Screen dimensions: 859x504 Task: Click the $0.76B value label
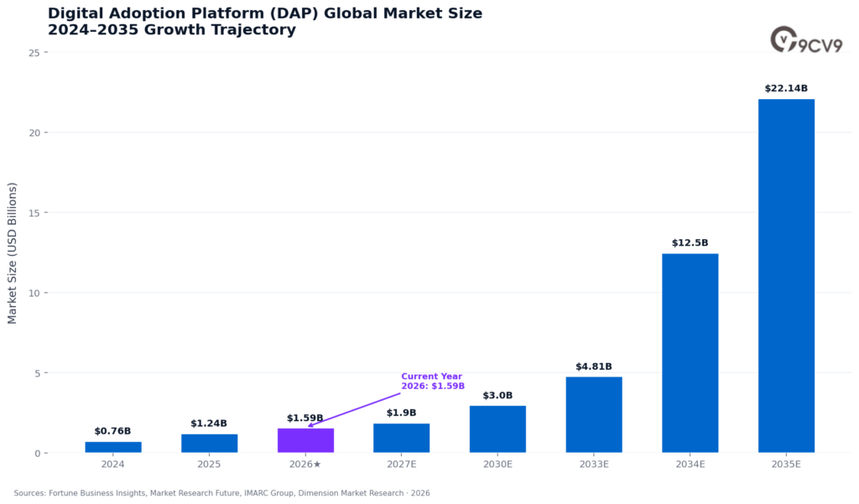point(113,431)
